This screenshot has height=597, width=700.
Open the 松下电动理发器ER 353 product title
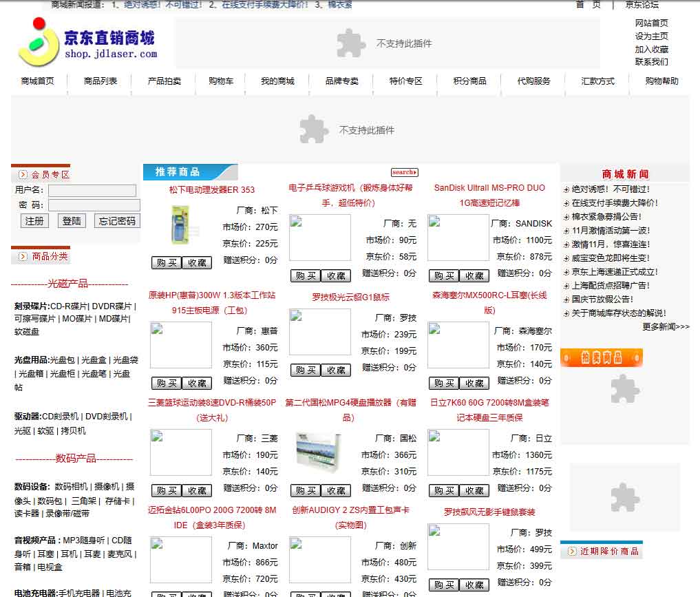pos(211,190)
